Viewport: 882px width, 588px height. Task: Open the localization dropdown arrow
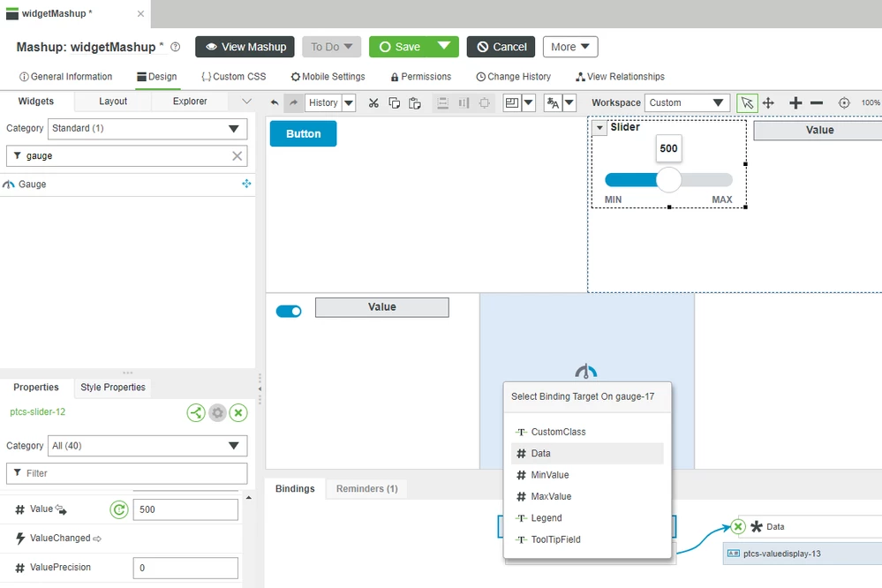coord(569,103)
